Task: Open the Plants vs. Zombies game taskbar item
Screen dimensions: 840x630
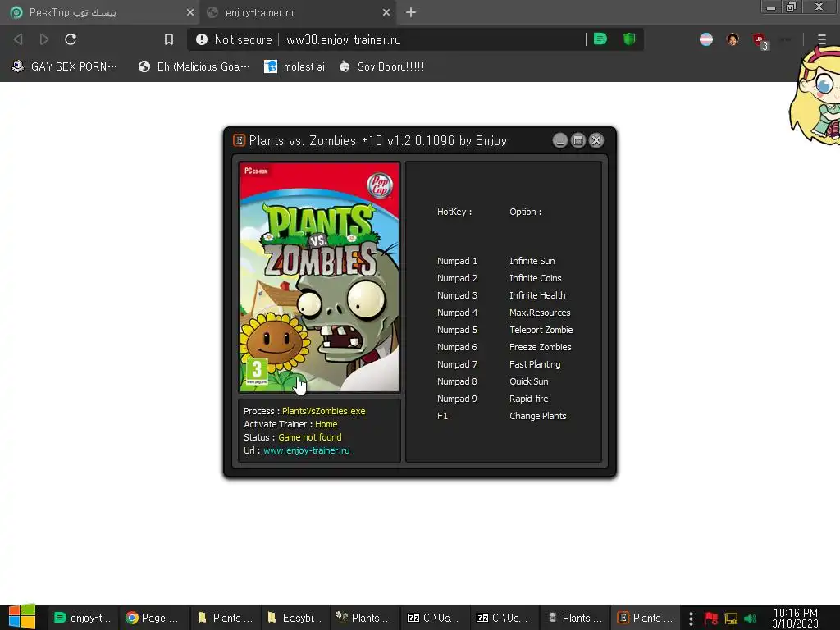Action: tap(365, 618)
